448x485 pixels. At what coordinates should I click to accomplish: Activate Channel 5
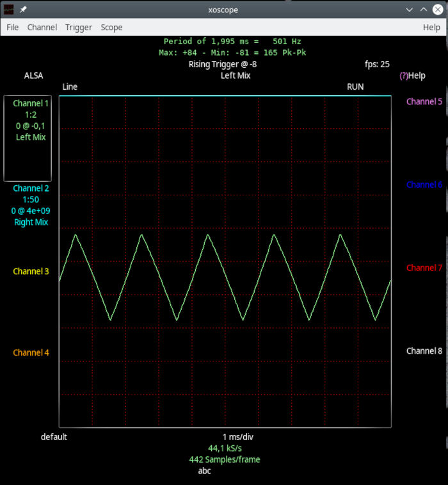click(424, 101)
